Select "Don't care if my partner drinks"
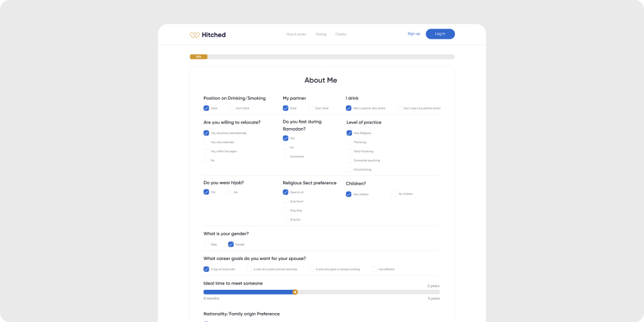 tap(400, 109)
